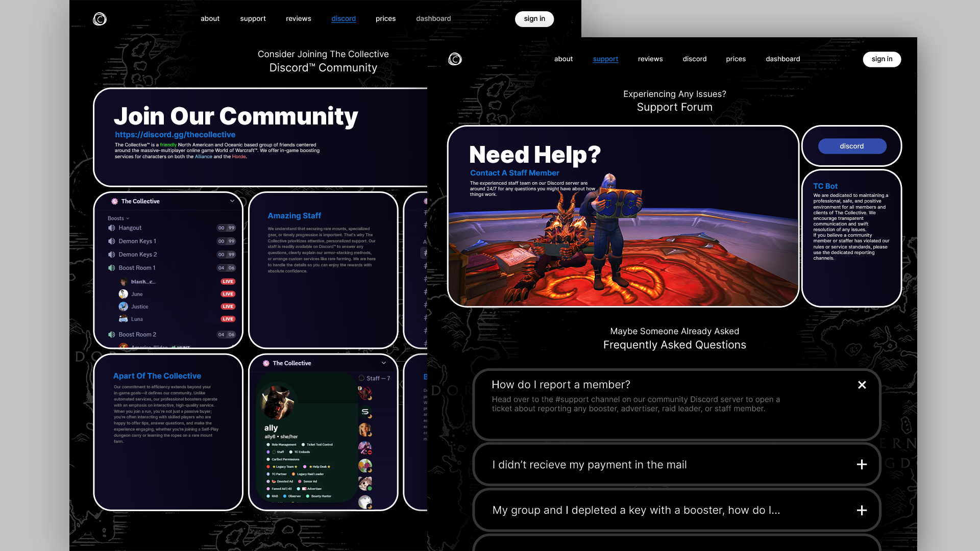Viewport: 980px width, 551px height.
Task: Collapse the 'How do I report a member?' question
Action: (x=862, y=385)
